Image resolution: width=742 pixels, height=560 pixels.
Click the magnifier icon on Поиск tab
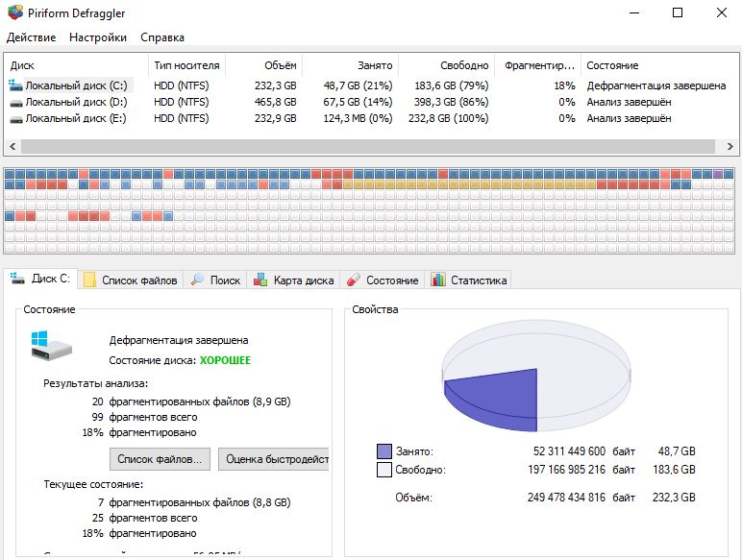tap(198, 280)
